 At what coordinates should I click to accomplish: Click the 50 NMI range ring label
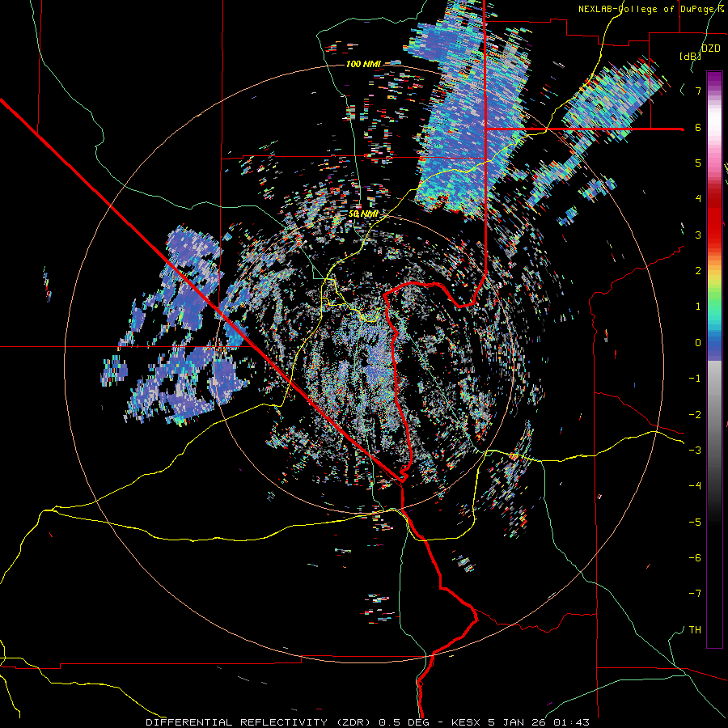(x=363, y=214)
